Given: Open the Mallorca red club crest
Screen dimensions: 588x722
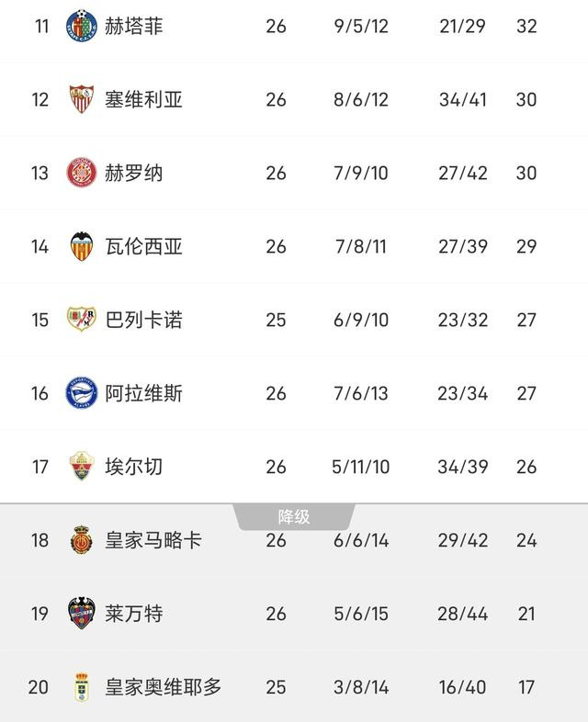Looking at the screenshot, I should [82, 540].
